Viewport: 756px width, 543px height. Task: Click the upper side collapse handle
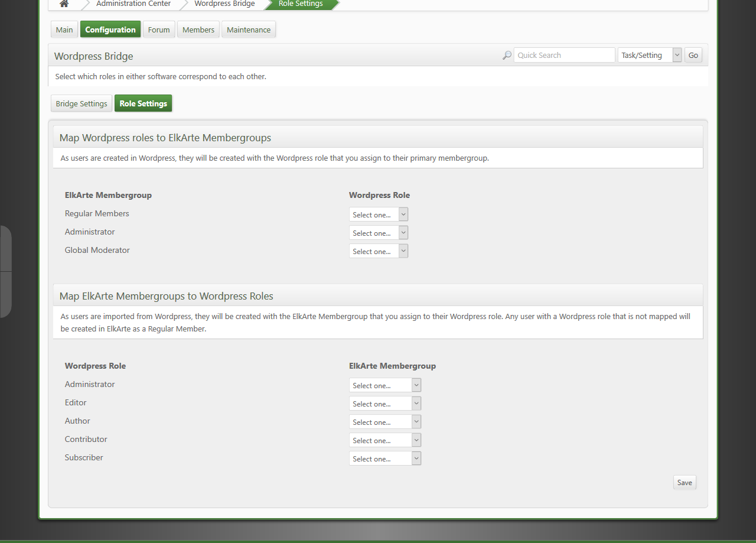click(x=6, y=248)
